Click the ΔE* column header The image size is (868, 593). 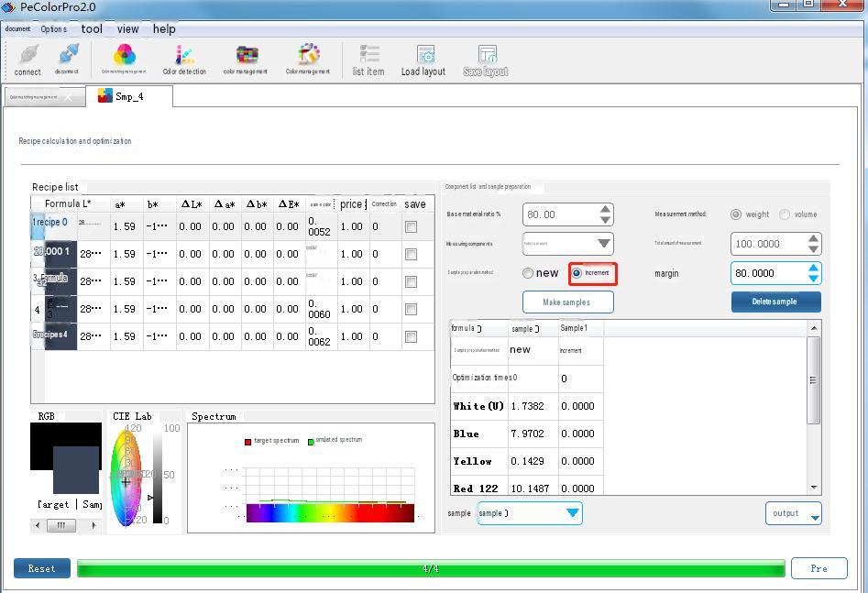point(289,203)
